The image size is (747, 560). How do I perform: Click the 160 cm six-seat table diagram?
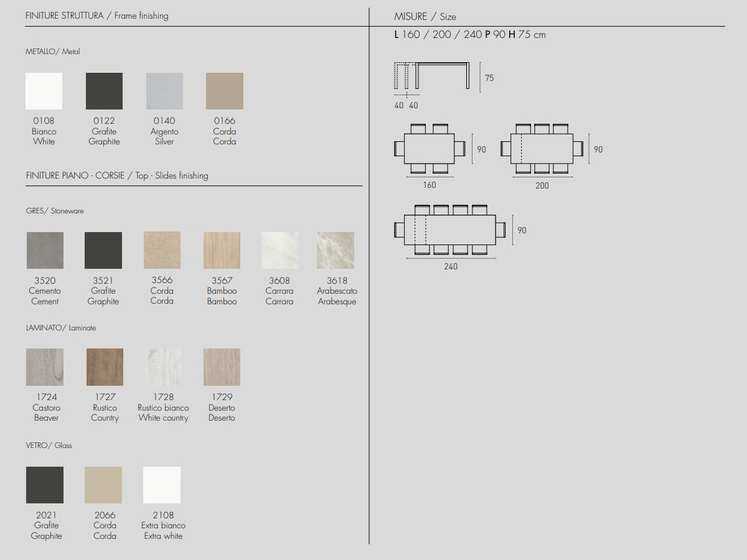tap(430, 149)
